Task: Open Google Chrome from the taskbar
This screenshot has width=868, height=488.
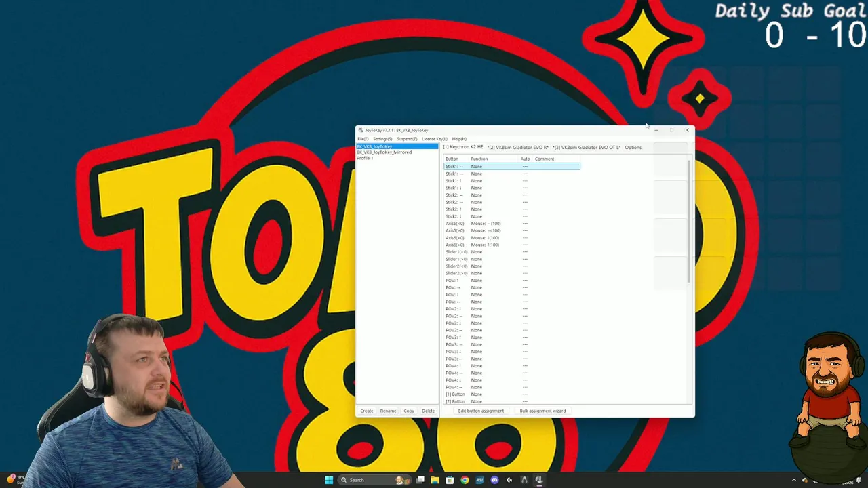Action: tap(465, 480)
